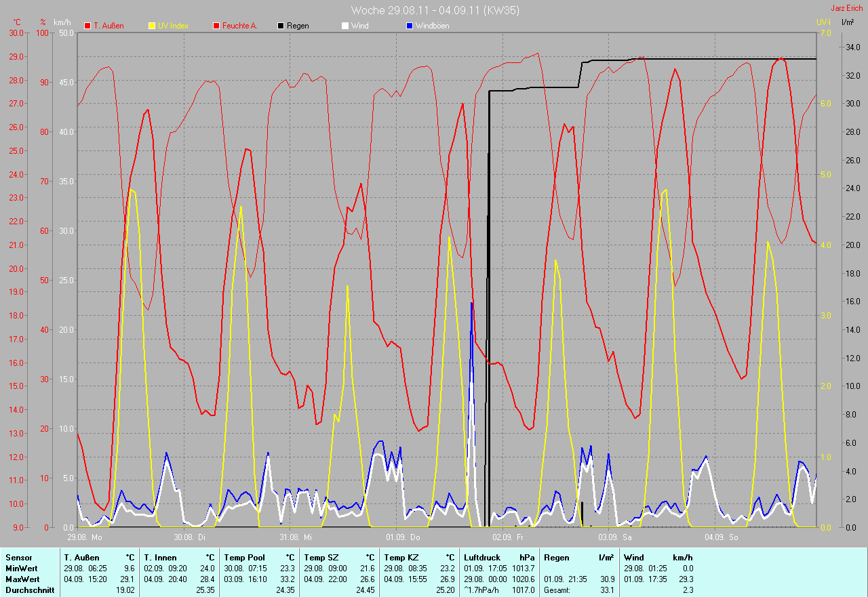Image resolution: width=868 pixels, height=597 pixels.
Task: Click the 'Temp KZ' column header
Action: pos(401,558)
